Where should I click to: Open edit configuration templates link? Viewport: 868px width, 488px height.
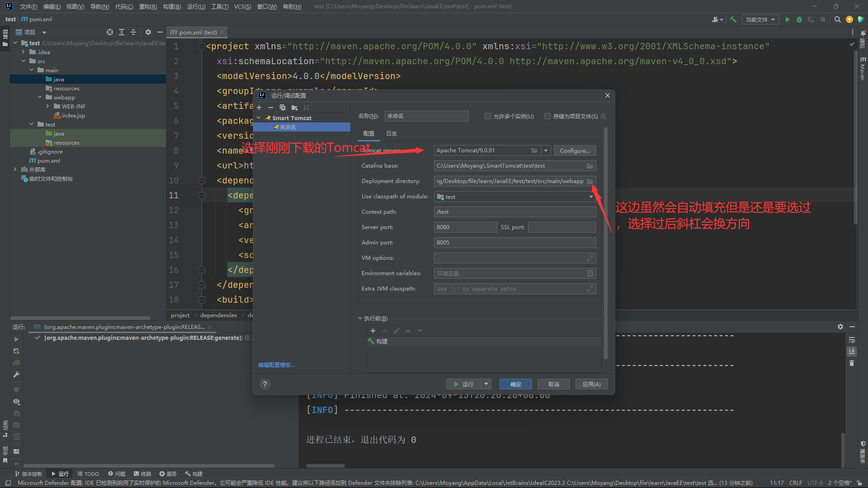coord(276,365)
